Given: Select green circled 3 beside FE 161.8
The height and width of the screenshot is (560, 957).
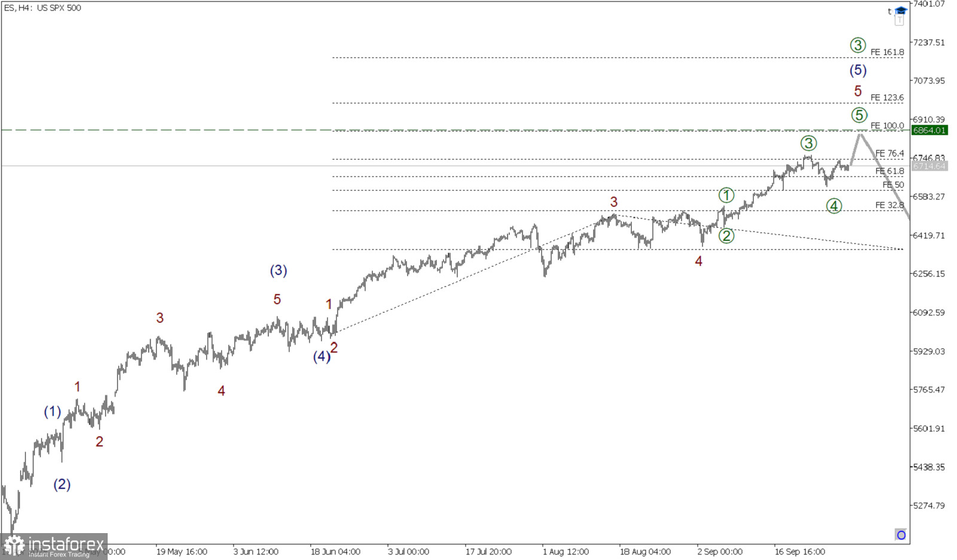Looking at the screenshot, I should pyautogui.click(x=858, y=45).
